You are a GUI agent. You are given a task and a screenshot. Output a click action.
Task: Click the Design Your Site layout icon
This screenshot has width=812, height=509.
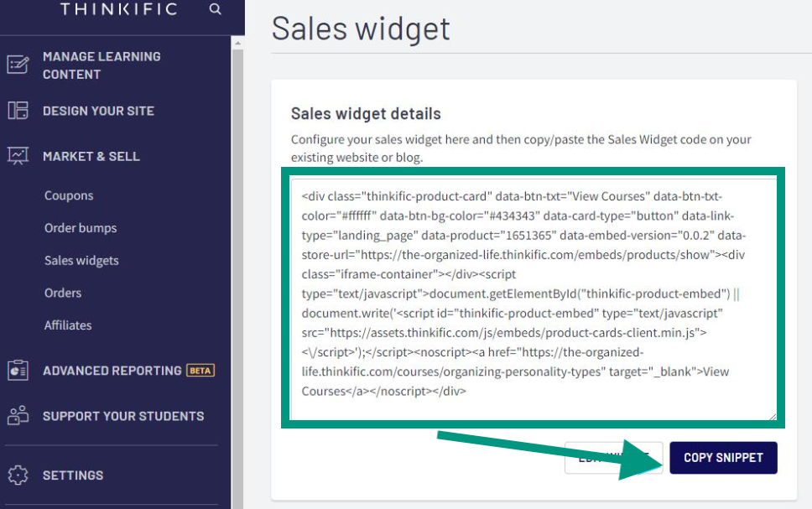[18, 111]
